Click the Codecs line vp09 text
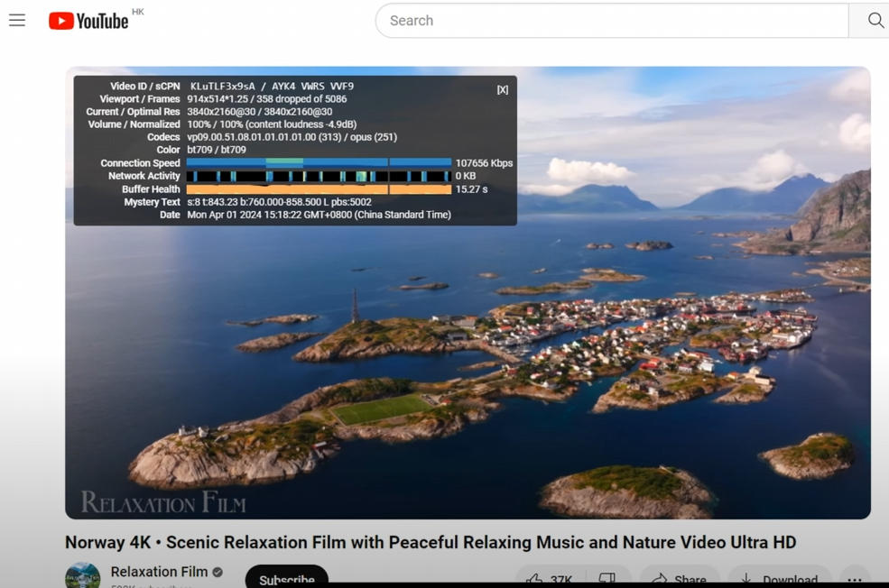 [292, 137]
